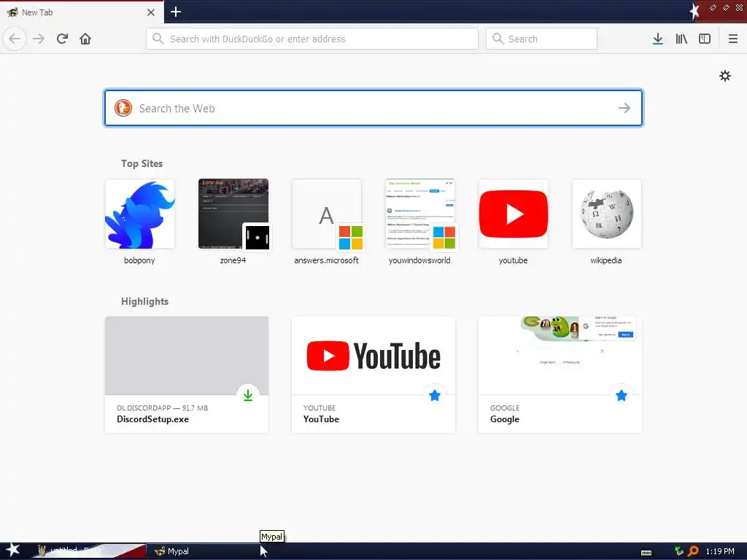The height and width of the screenshot is (560, 747).
Task: Open the youtube top site tile
Action: [x=513, y=222]
